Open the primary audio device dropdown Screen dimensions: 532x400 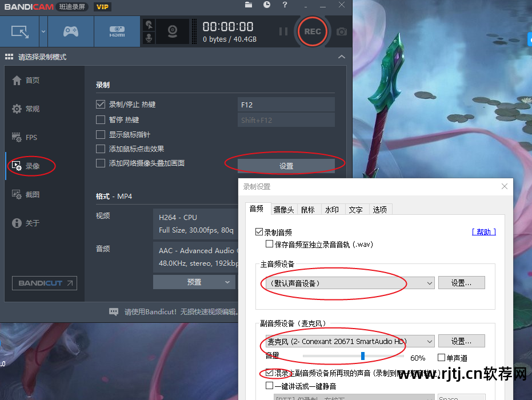(350, 283)
